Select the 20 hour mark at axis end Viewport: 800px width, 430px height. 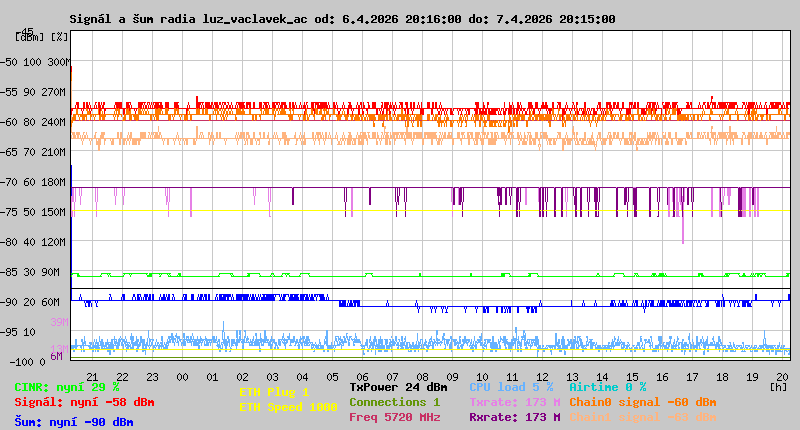pos(782,376)
